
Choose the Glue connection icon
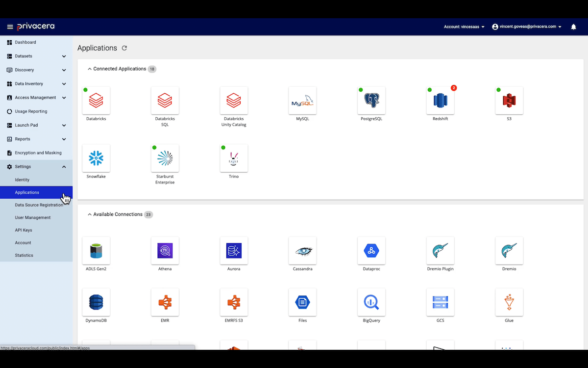(509, 302)
